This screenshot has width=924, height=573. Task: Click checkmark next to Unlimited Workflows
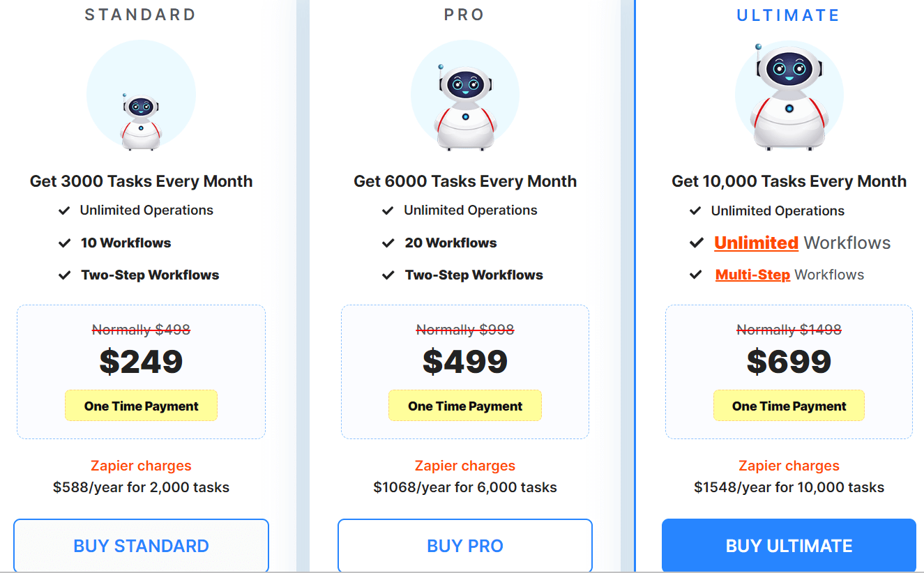point(696,243)
